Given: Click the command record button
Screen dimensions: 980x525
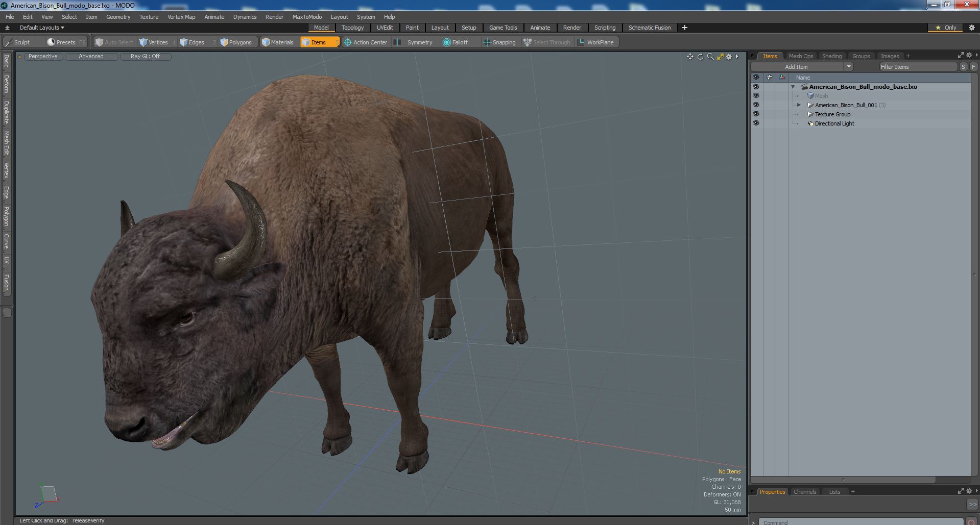Looking at the screenshot, I should tap(972, 522).
